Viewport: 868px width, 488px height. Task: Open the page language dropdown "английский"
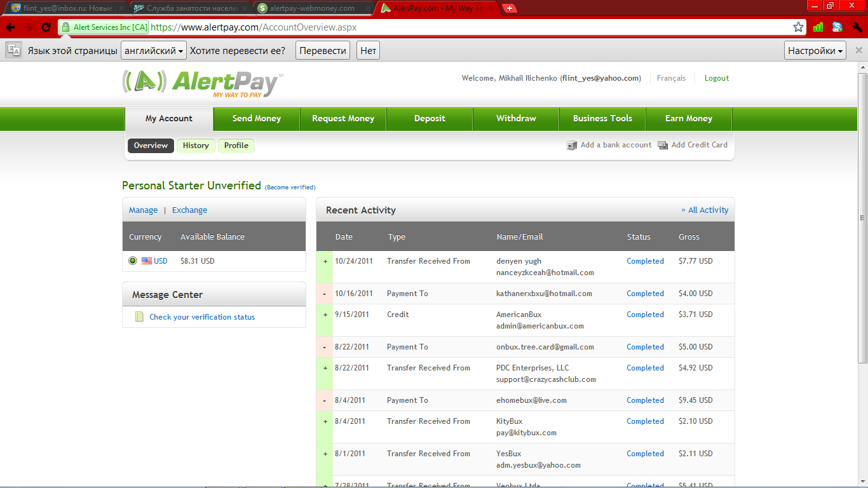pos(154,51)
